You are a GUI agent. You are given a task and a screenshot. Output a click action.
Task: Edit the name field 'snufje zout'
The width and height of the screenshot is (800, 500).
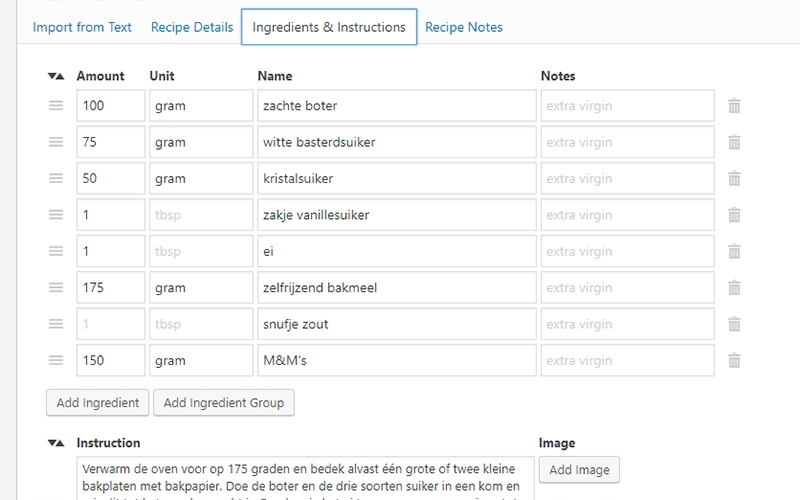coord(397,324)
